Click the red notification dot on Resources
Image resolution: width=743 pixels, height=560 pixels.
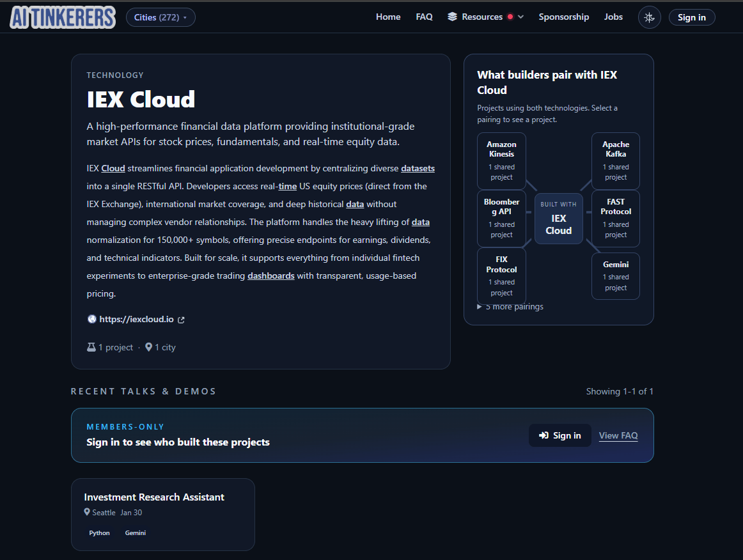coord(510,17)
